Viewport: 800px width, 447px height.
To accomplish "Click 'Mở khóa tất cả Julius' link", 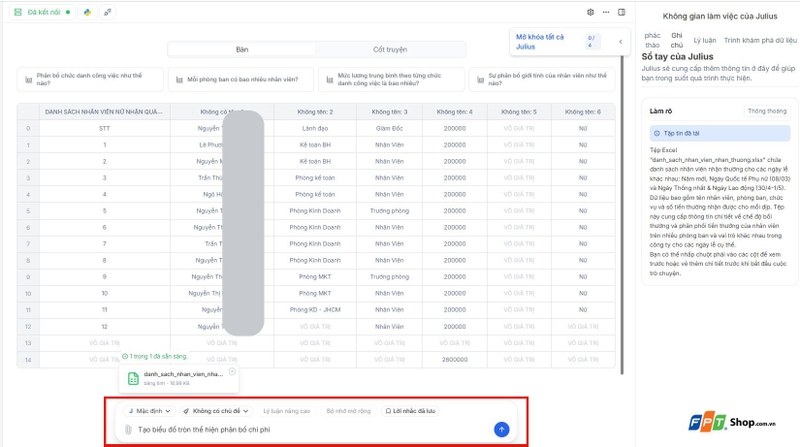I will pos(540,42).
